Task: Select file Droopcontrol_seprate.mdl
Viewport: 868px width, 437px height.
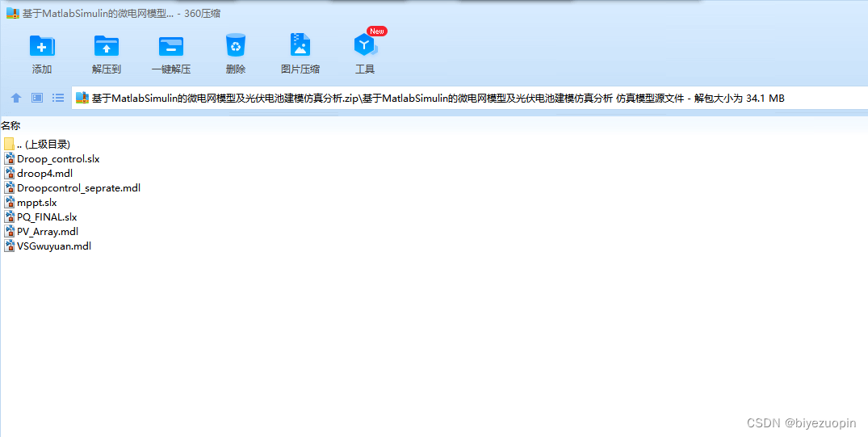Action: pos(78,188)
